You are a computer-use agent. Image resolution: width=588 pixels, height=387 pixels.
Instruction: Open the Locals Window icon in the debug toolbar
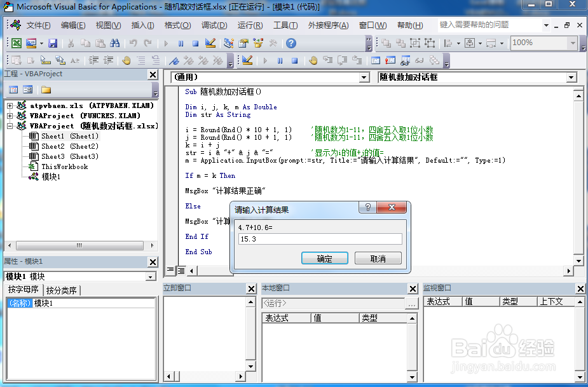tap(376, 60)
